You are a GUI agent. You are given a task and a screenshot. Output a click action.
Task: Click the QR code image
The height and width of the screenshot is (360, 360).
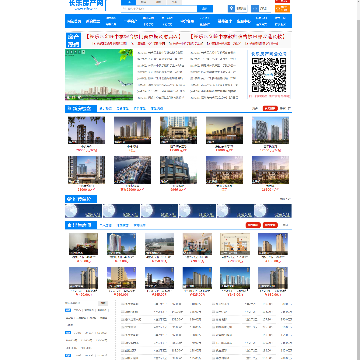tap(269, 75)
